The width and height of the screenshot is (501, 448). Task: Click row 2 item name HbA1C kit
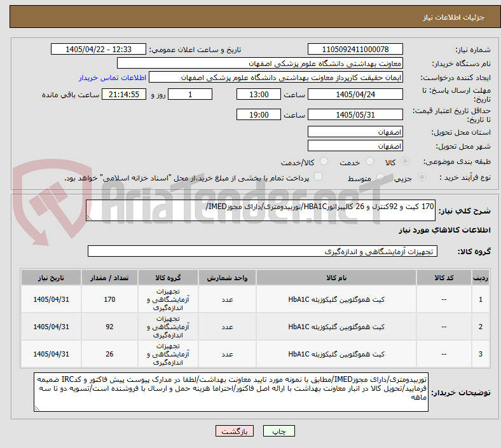pos(336,327)
